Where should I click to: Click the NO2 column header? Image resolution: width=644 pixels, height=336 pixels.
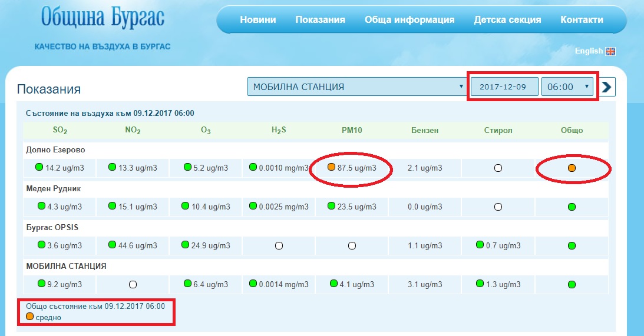click(x=133, y=131)
